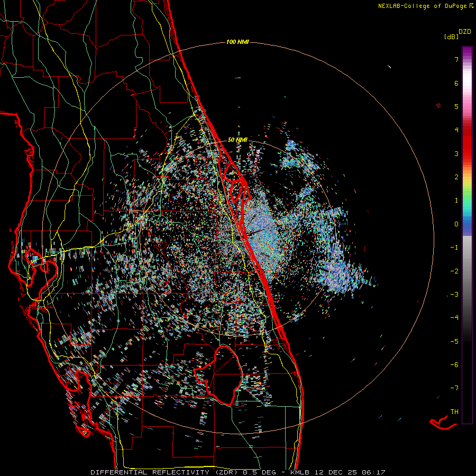The image size is (476, 476).
Task: Click the -3 value on the color scale
Action: pyautogui.click(x=454, y=295)
